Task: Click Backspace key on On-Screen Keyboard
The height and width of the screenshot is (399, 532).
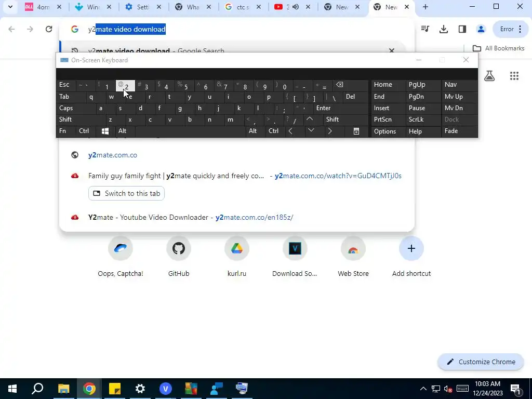Action: point(351,86)
